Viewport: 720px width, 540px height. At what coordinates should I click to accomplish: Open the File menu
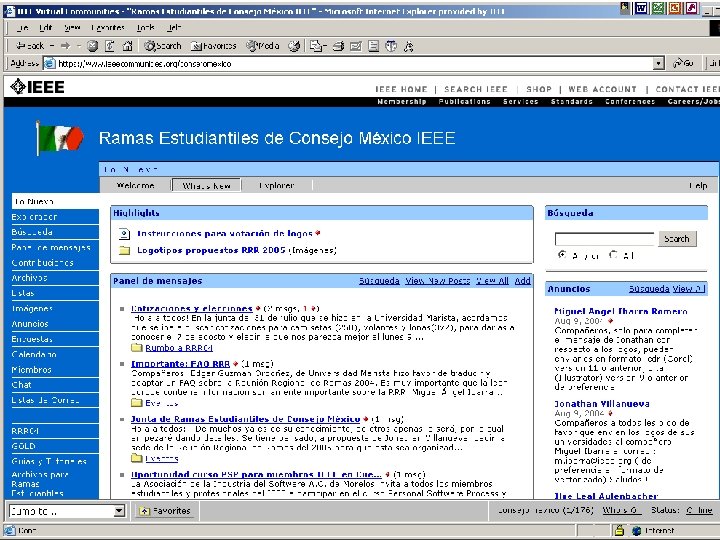pos(22,28)
